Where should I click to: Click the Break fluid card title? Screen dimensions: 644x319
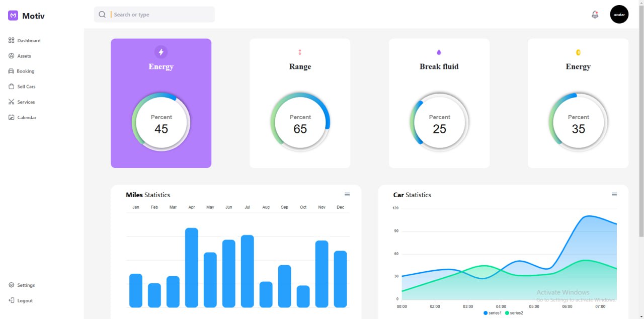pos(439,66)
